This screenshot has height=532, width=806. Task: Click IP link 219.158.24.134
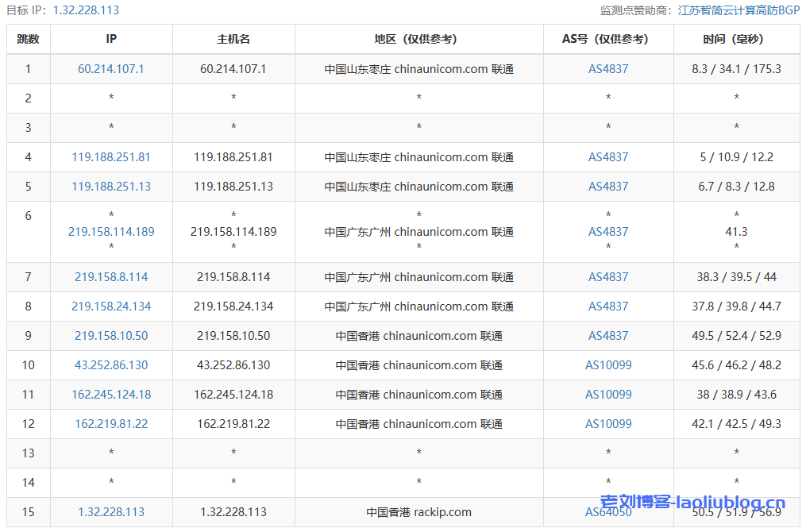tap(111, 306)
